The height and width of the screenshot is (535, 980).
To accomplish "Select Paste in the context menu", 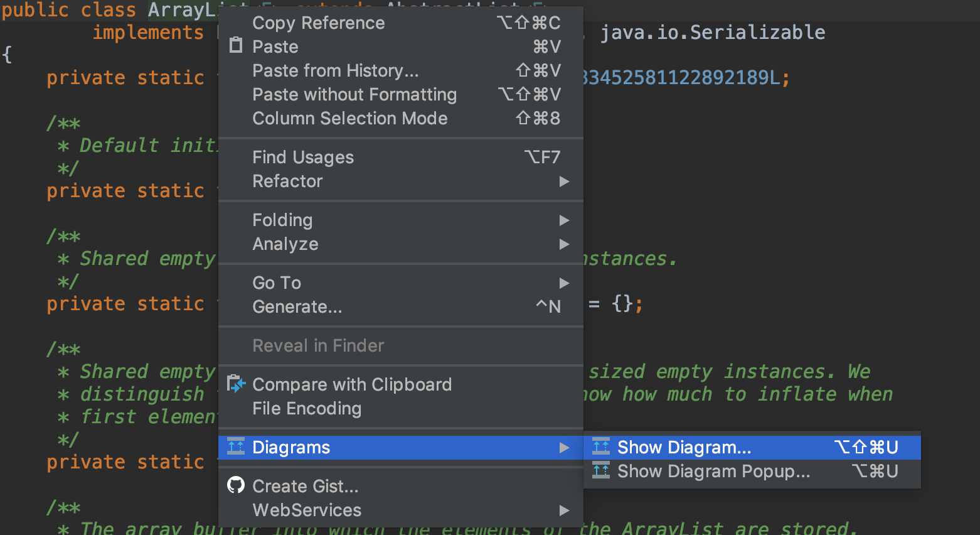I will pos(401,46).
